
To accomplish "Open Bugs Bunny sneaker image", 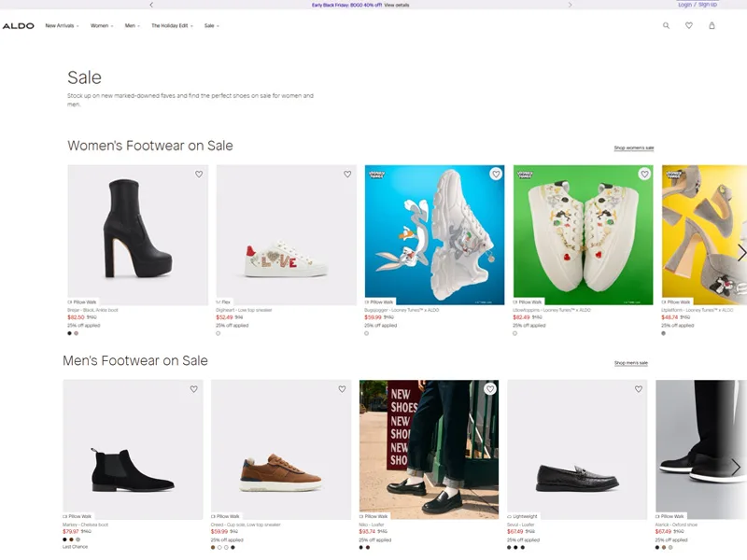I will pos(434,235).
